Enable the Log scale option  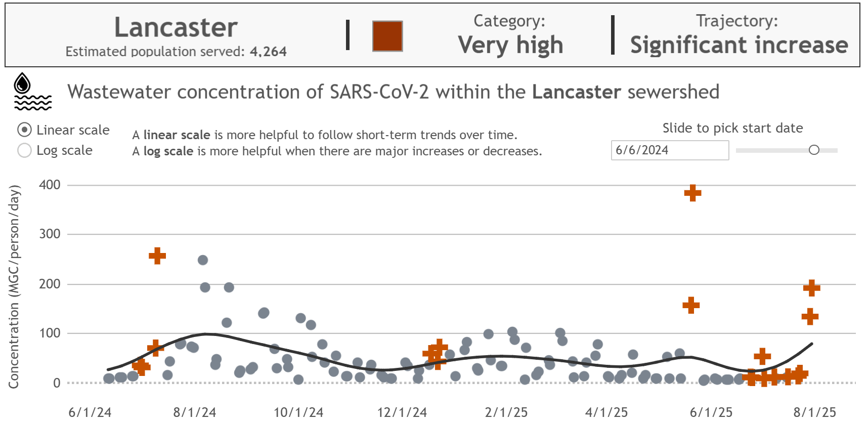point(23,150)
